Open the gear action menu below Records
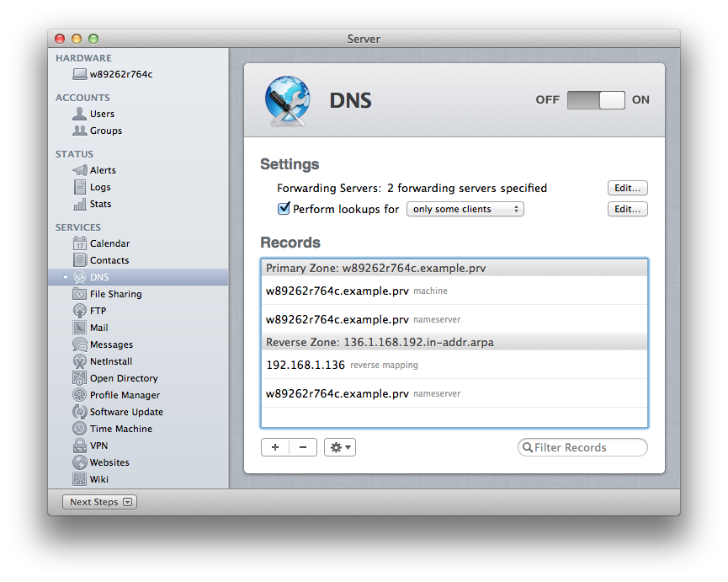The width and height of the screenshot is (728, 582). tap(340, 447)
